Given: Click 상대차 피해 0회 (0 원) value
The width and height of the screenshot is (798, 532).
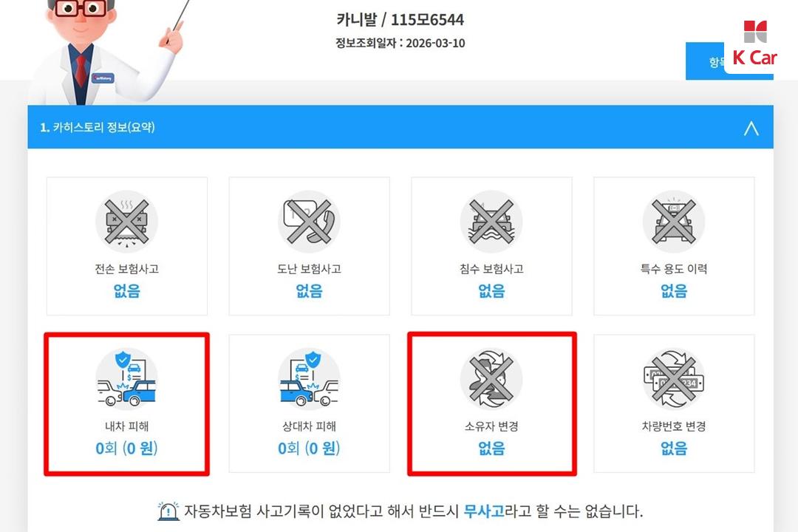Looking at the screenshot, I should (309, 448).
